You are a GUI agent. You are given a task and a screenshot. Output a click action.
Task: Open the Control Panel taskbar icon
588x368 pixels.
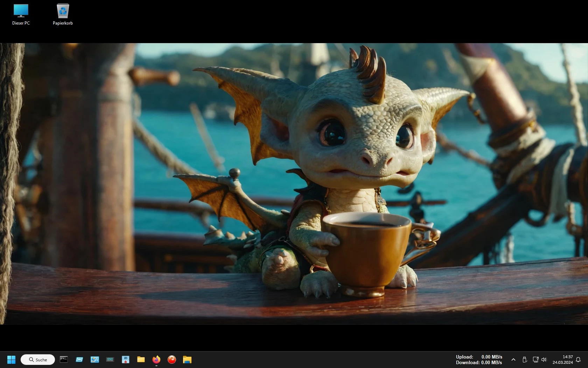click(95, 359)
